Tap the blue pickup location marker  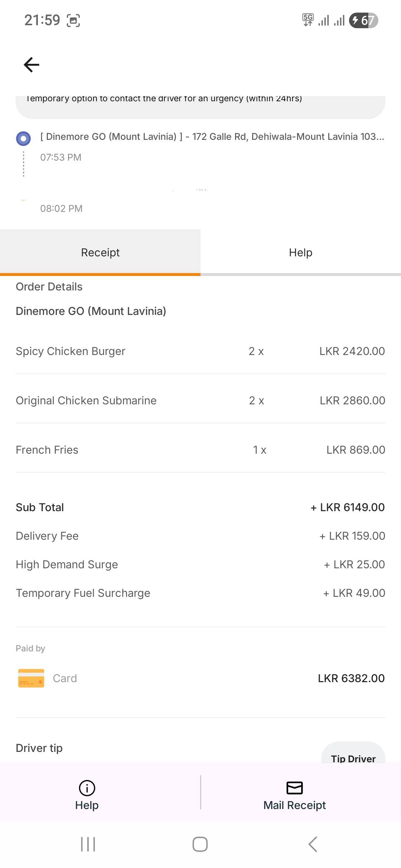coord(23,139)
